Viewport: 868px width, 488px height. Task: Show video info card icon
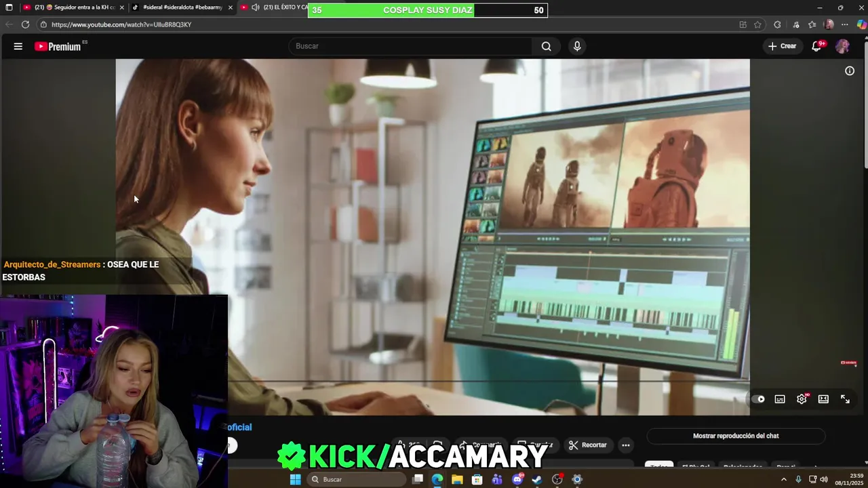[850, 70]
